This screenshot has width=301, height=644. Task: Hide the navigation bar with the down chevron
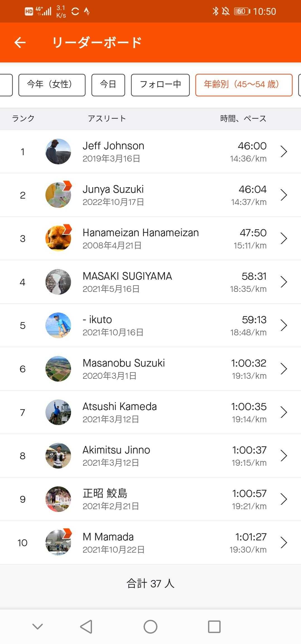pyautogui.click(x=38, y=627)
